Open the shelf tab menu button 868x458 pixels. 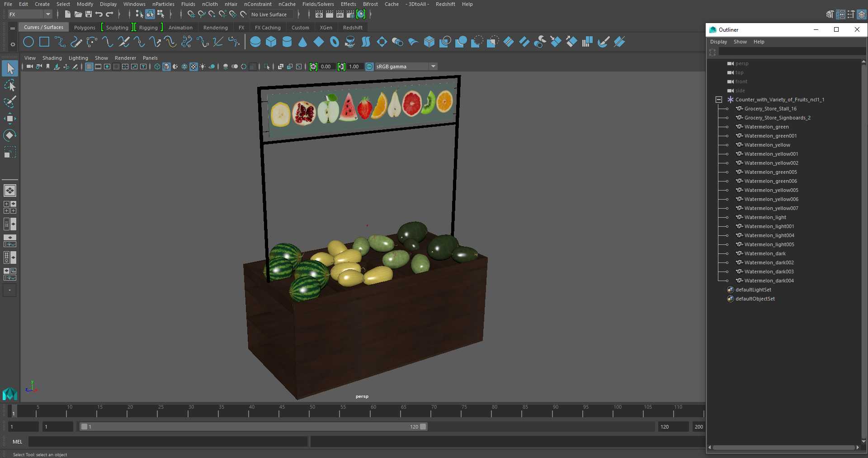click(13, 29)
